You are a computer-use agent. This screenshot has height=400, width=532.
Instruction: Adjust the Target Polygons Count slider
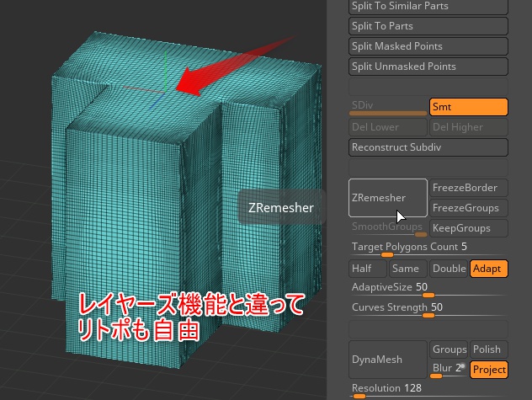click(428, 249)
